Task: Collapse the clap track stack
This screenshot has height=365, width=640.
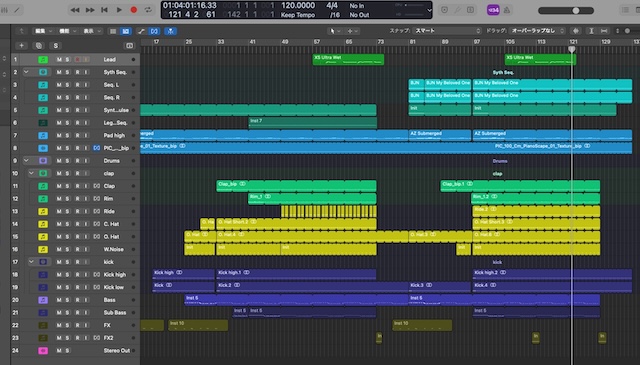Action: (31, 173)
